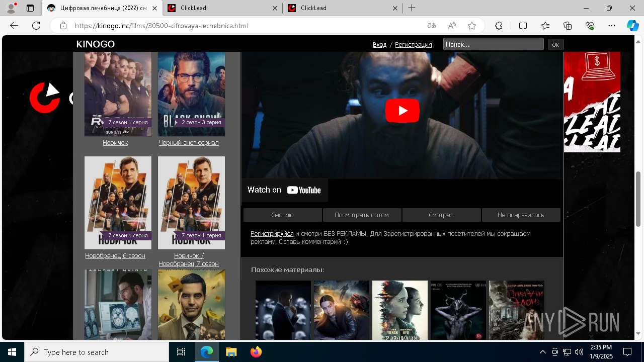View site information lock icon
Image resolution: width=644 pixels, height=362 pixels.
(x=63, y=26)
